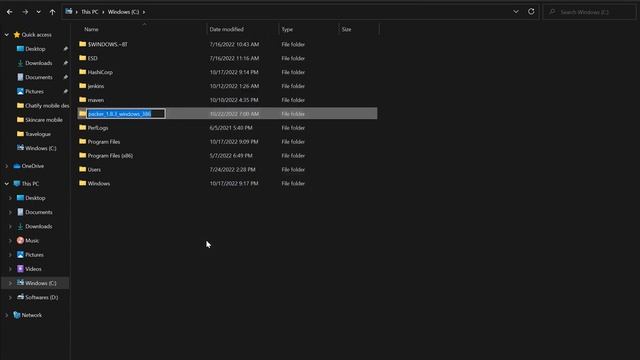The width and height of the screenshot is (640, 360).
Task: Sort by Type column header
Action: click(x=287, y=29)
